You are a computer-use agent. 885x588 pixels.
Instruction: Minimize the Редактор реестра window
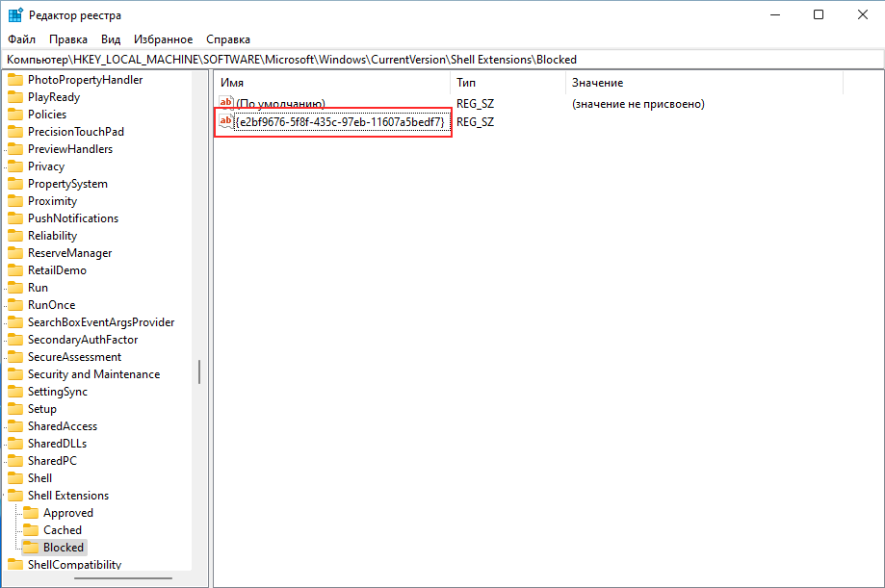pyautogui.click(x=775, y=15)
